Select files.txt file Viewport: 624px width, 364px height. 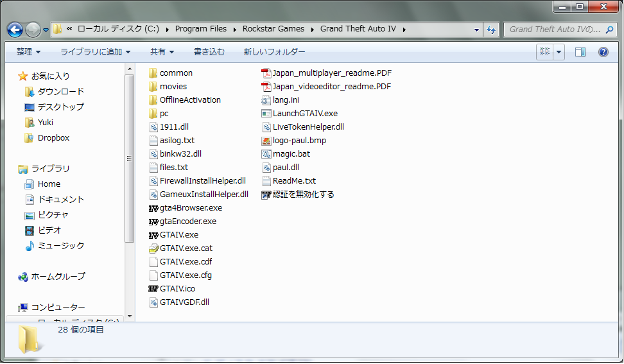[168, 168]
